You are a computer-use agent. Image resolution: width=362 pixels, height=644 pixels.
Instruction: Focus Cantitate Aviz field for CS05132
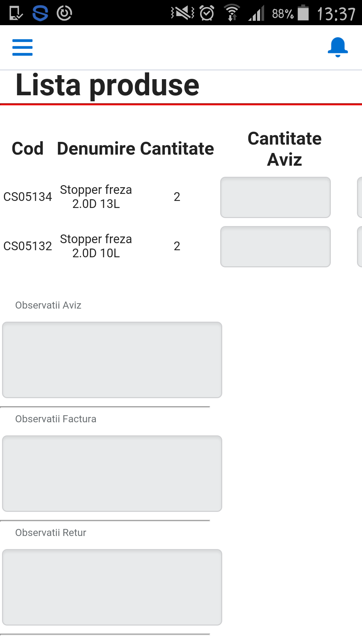click(275, 247)
